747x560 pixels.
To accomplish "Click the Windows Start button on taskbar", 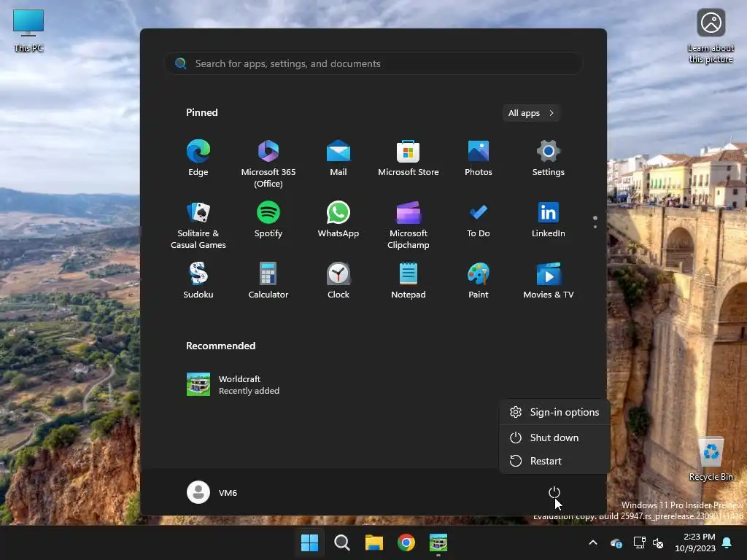I will [x=309, y=542].
